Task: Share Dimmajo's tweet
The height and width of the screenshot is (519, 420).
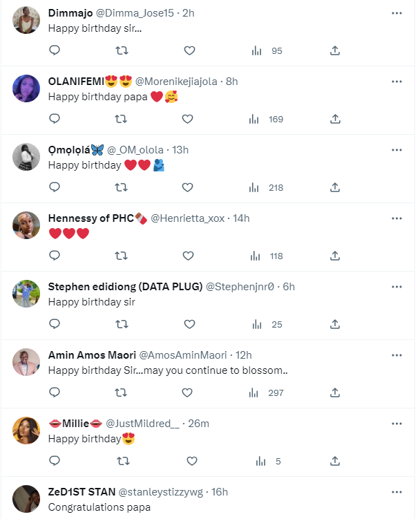Action: [335, 50]
